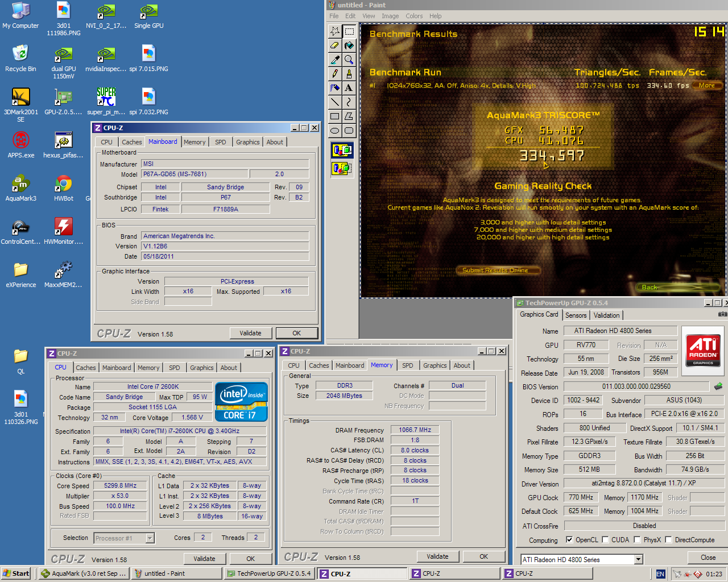Select the Free-Form Select tool in Paint
The height and width of the screenshot is (582, 728).
point(335,31)
